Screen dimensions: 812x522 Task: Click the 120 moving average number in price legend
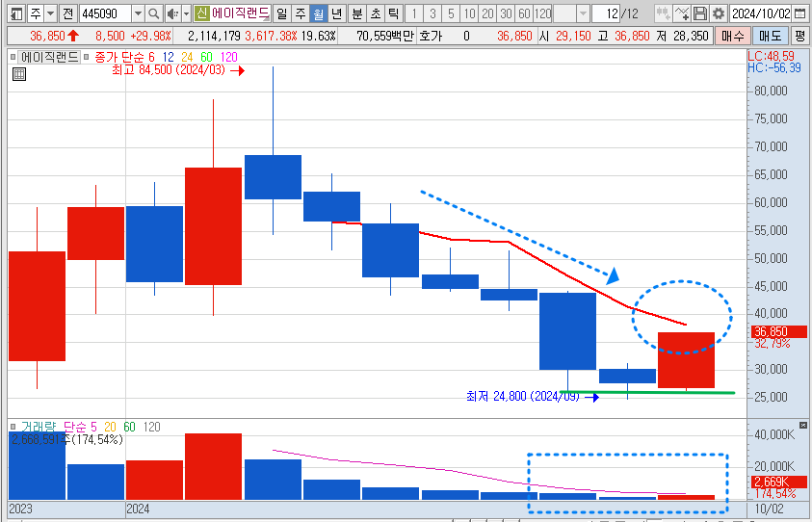click(228, 57)
